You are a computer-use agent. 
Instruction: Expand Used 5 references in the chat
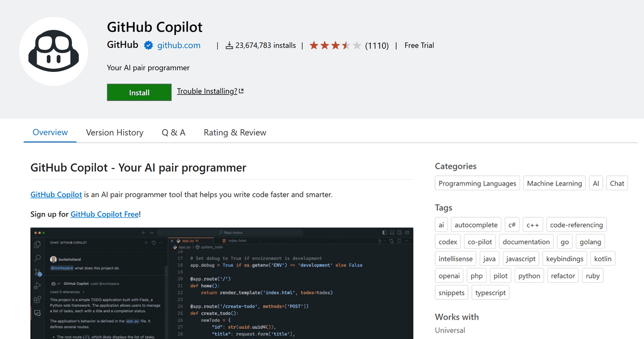tap(65, 292)
